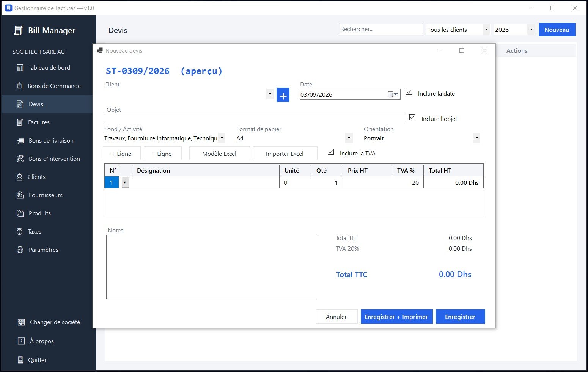This screenshot has height=372, width=588.
Task: Click the + Ligne button
Action: (x=121, y=154)
